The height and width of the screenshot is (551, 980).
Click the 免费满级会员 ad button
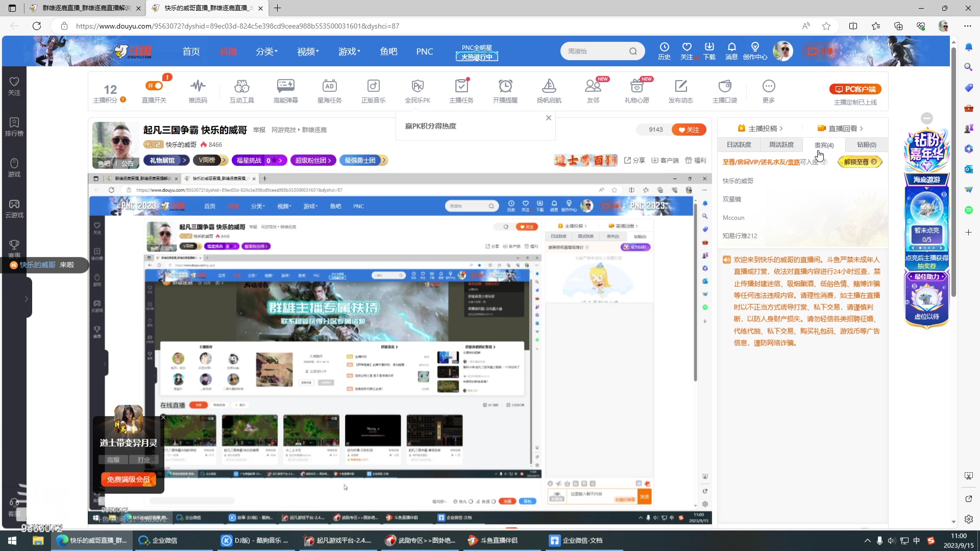tap(129, 479)
